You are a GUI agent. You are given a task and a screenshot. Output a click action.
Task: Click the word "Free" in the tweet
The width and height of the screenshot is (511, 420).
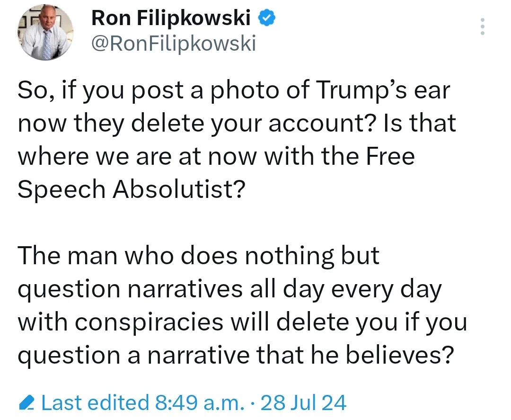390,156
